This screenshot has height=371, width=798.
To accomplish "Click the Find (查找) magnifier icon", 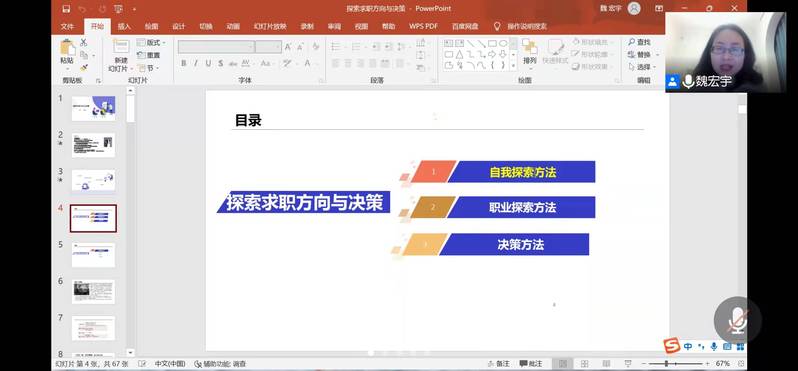I will 632,42.
